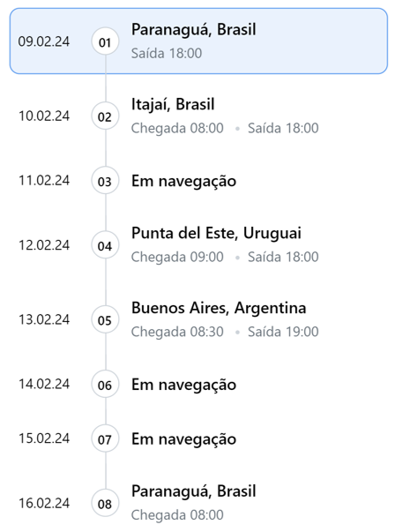Click the day 07 circle marker
Viewport: 402px width, 532px height.
pos(105,438)
